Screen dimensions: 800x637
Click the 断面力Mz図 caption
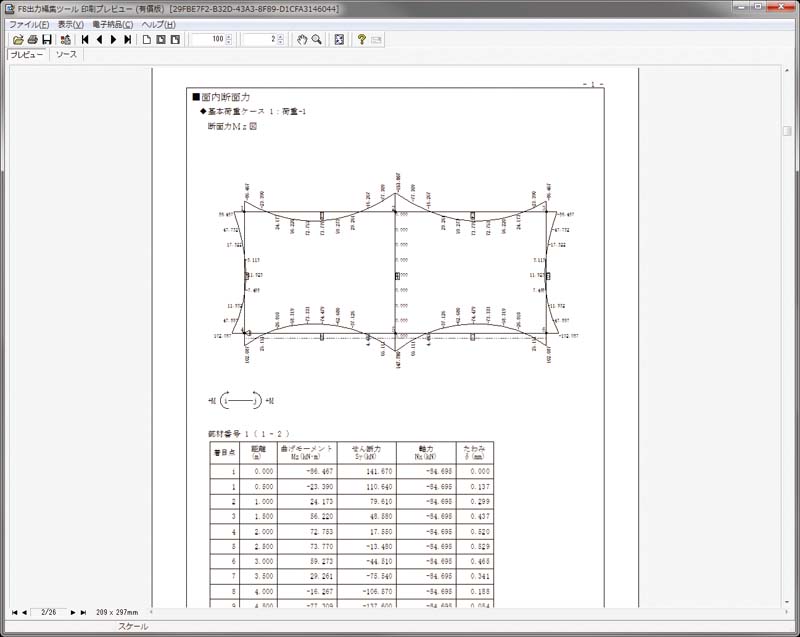(232, 126)
